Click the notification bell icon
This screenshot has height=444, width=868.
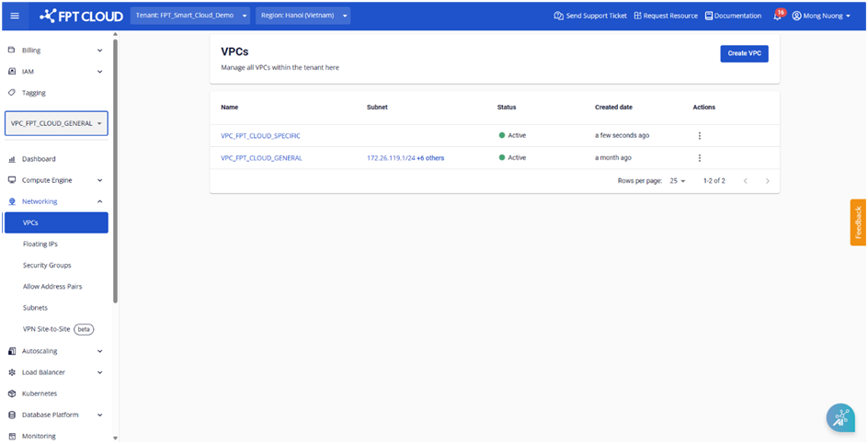point(777,16)
